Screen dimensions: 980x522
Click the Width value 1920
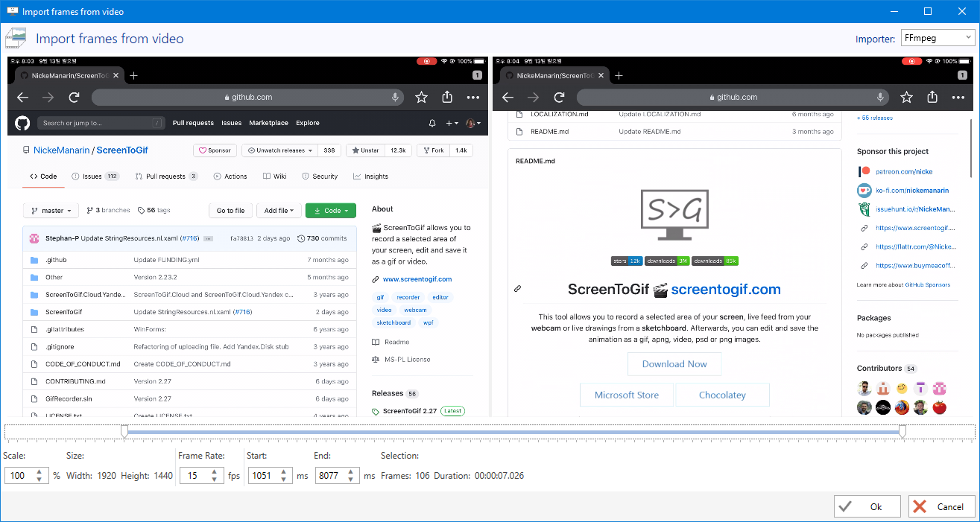point(107,475)
